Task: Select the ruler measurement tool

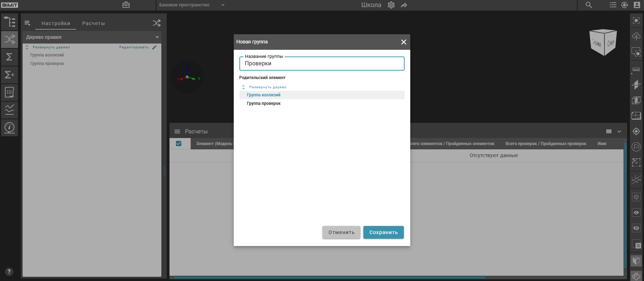Action: [x=636, y=69]
